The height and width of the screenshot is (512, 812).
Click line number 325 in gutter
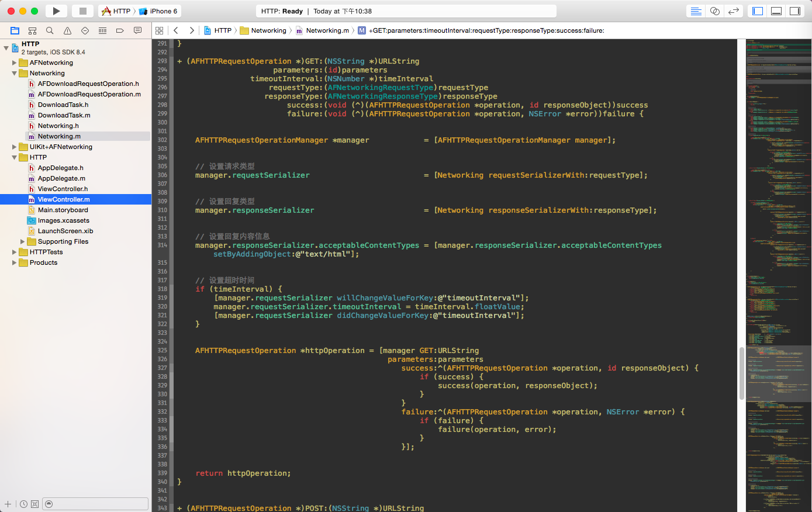click(x=162, y=350)
